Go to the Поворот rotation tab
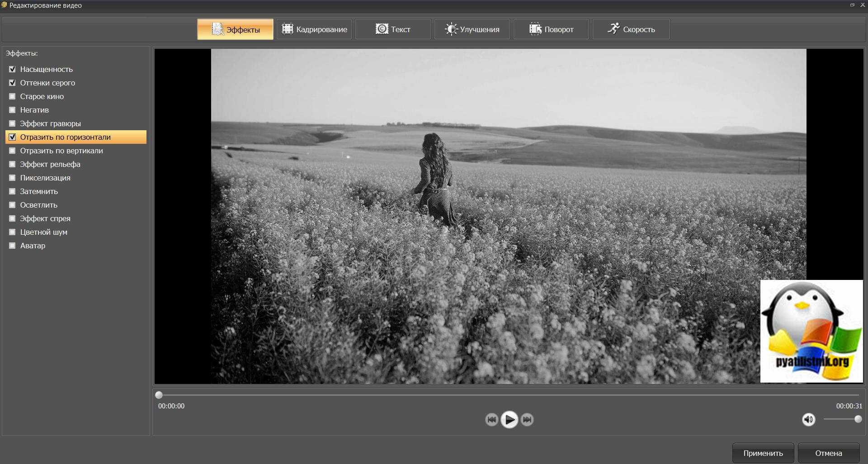The image size is (868, 464). click(x=551, y=29)
